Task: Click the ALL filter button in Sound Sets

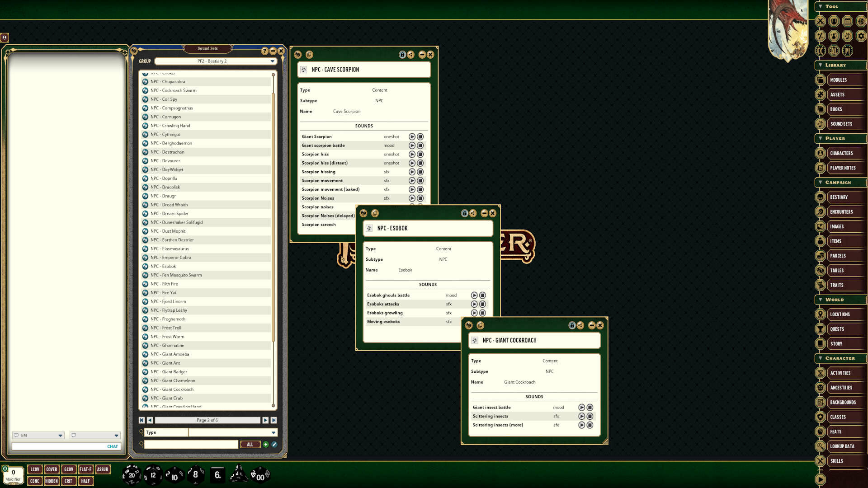Action: [x=250, y=444]
